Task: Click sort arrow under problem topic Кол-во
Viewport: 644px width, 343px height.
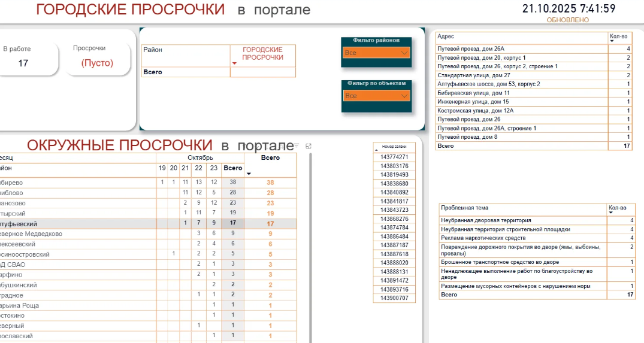Action: [x=610, y=213]
